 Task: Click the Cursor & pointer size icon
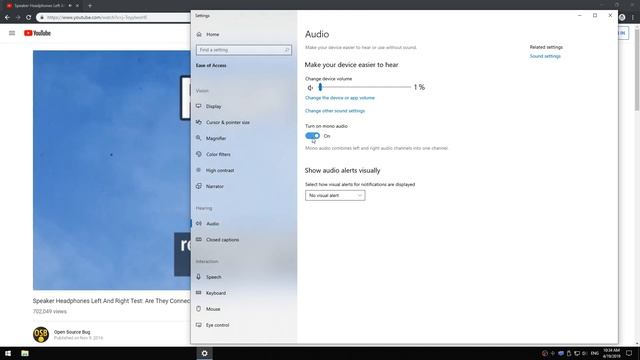(199, 122)
